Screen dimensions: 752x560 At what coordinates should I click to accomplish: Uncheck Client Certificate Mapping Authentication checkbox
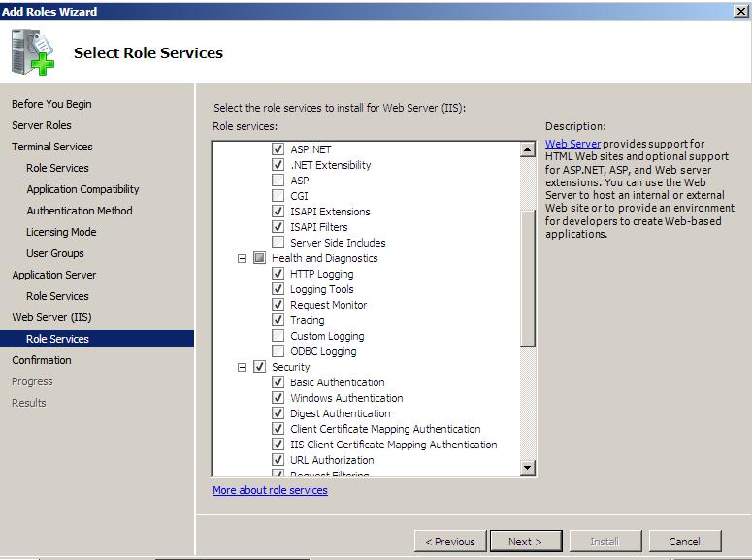pyautogui.click(x=278, y=429)
